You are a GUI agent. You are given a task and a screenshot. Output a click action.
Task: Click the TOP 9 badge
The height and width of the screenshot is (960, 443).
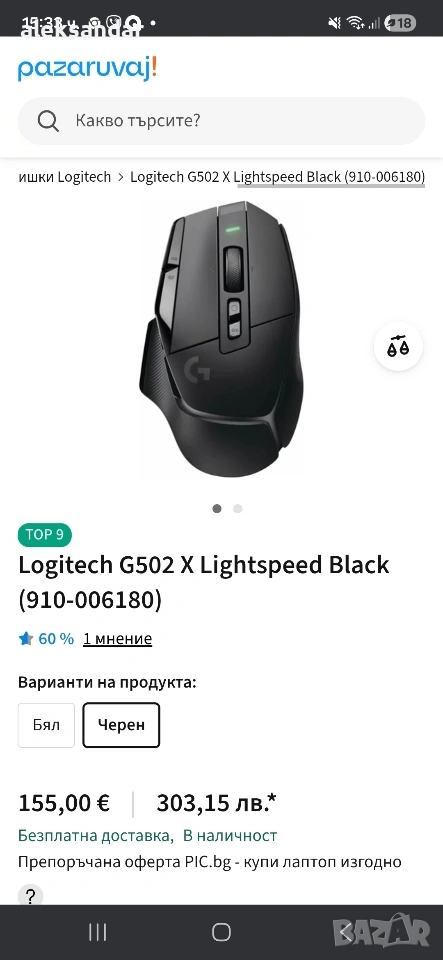[x=45, y=534]
